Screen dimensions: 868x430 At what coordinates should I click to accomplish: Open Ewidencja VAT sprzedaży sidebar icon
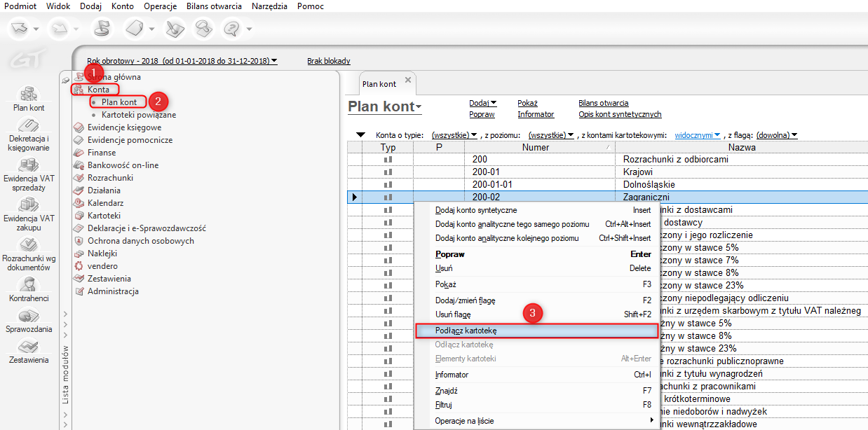pos(29,174)
